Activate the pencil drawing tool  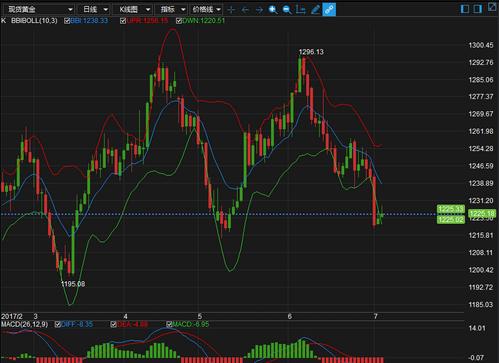coord(315,10)
